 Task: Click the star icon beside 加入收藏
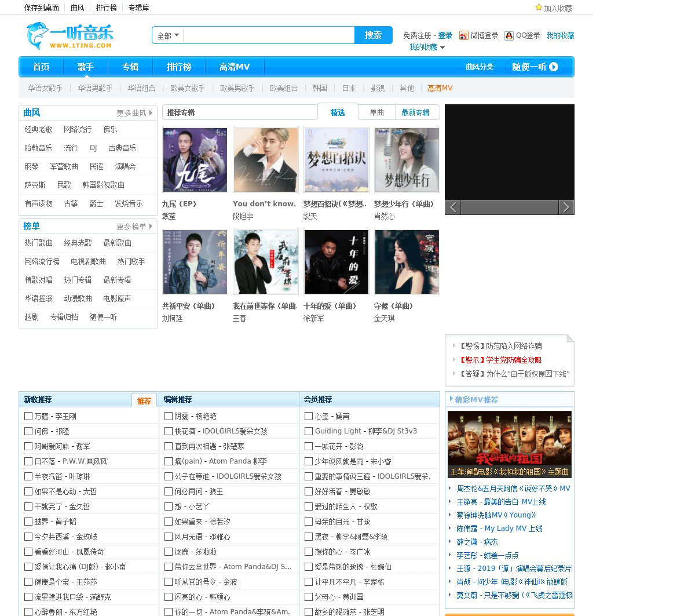tap(539, 8)
